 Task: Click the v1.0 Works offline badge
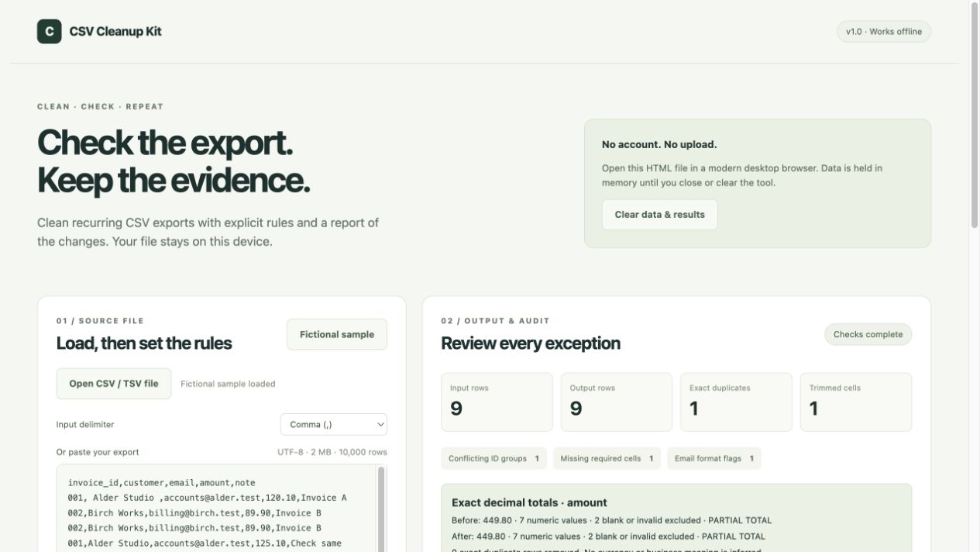tap(884, 32)
